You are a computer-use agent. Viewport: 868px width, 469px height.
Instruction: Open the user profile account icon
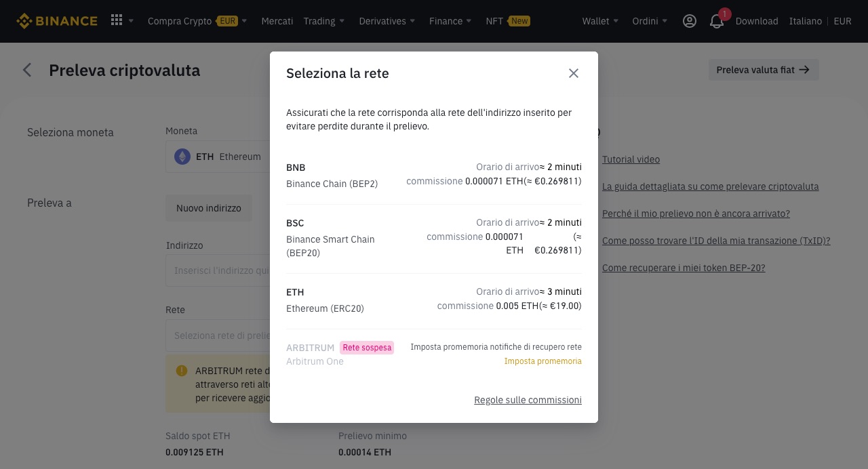coord(690,21)
